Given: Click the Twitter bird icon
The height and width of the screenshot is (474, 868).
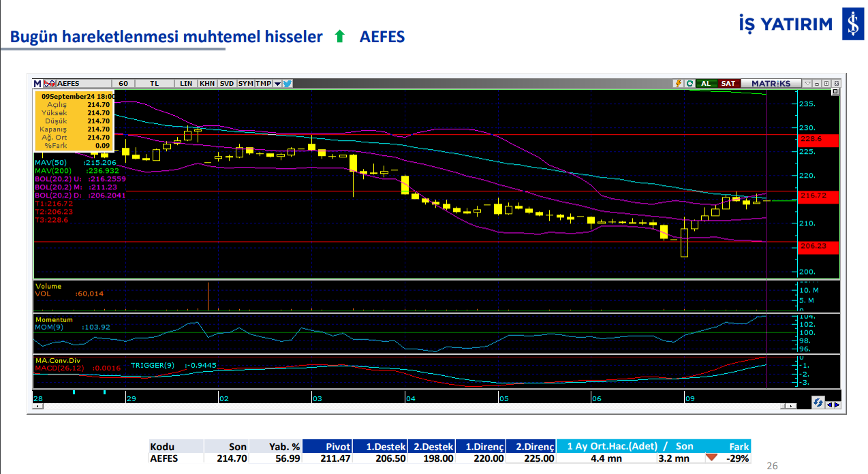Looking at the screenshot, I should click(x=287, y=84).
